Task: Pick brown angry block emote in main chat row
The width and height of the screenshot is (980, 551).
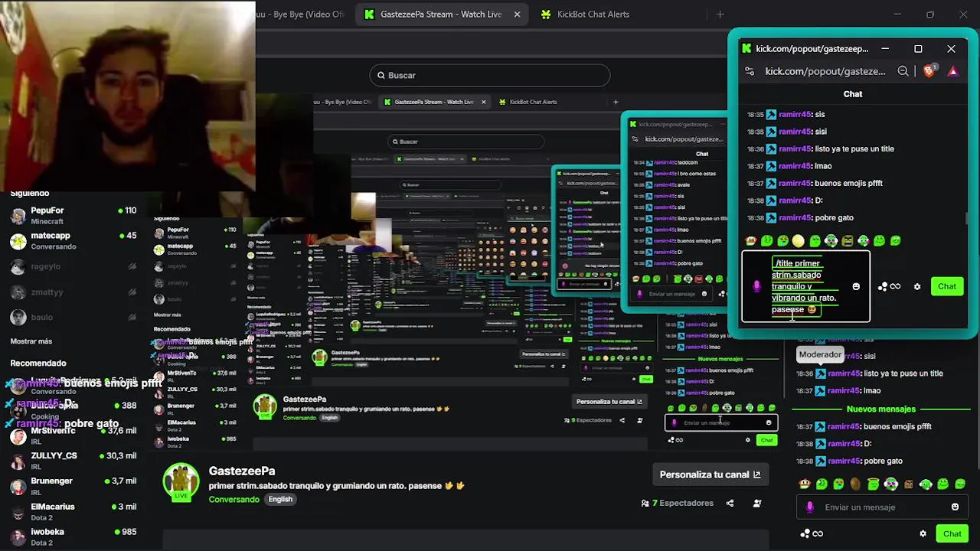Action: tap(909, 484)
